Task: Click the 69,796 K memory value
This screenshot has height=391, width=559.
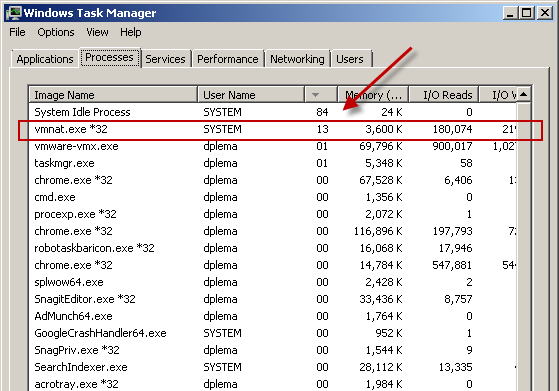Action: coord(381,146)
